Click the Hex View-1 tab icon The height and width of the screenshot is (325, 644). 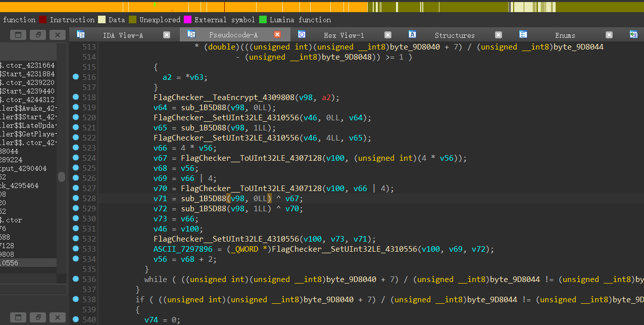[x=302, y=34]
